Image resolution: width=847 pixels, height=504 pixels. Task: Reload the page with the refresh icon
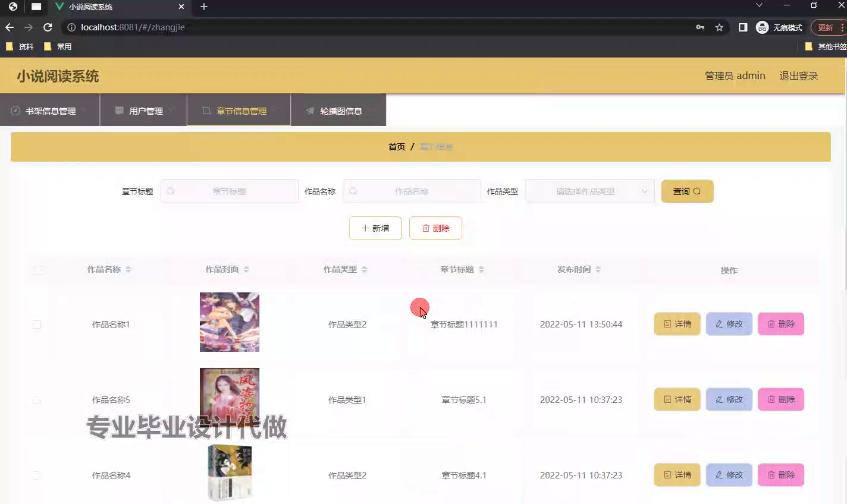click(x=48, y=27)
